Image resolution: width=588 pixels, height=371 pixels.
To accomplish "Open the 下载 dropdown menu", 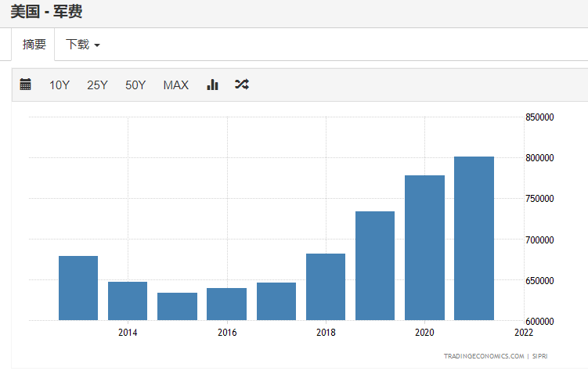I will [x=83, y=45].
